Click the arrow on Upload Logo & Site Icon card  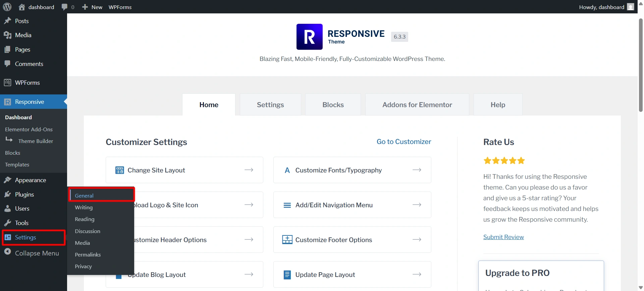(249, 205)
